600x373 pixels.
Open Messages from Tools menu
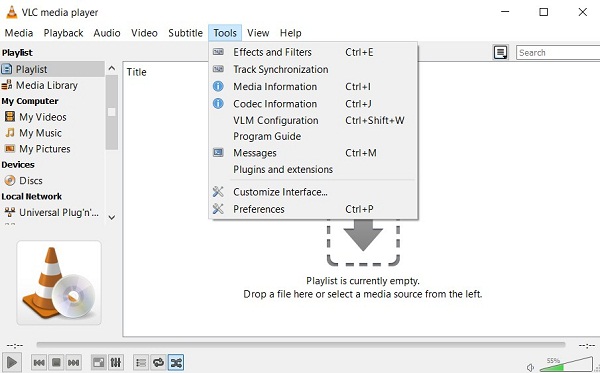click(x=313, y=153)
